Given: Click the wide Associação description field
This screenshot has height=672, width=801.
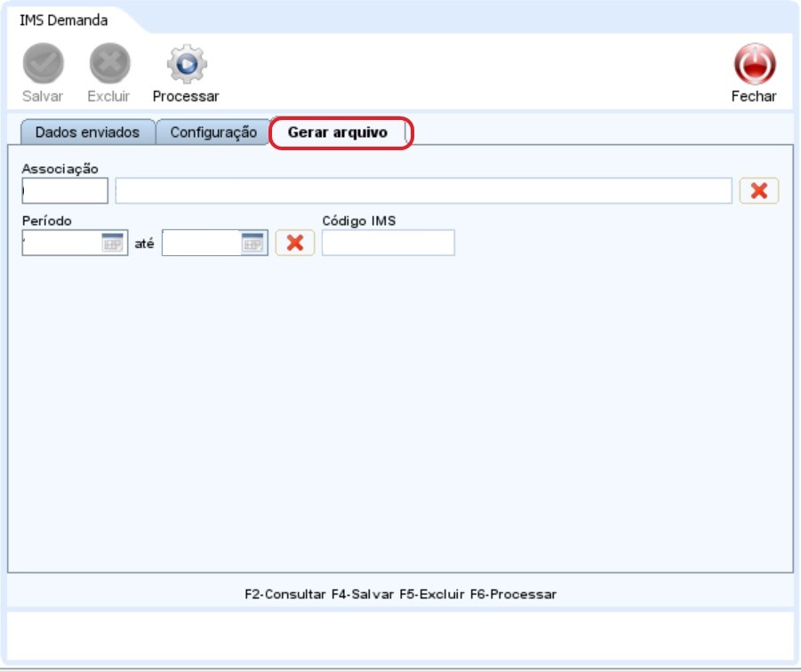Looking at the screenshot, I should [x=423, y=191].
